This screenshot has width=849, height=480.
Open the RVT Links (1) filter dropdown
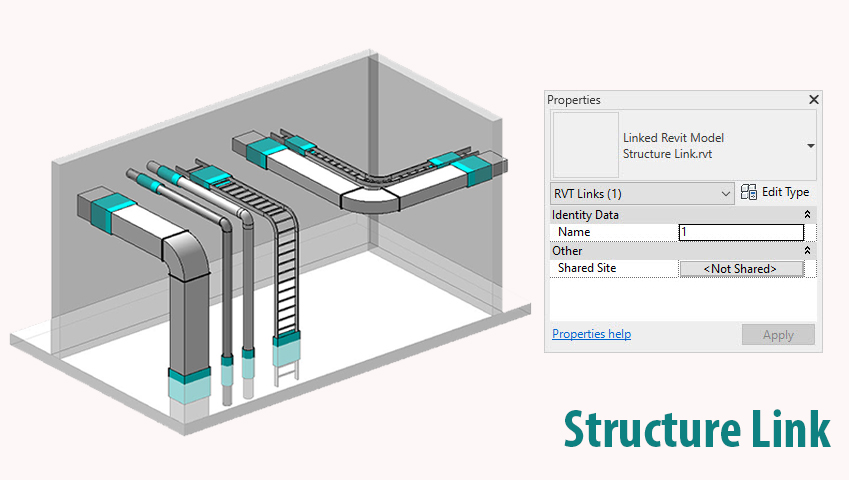[x=642, y=194]
